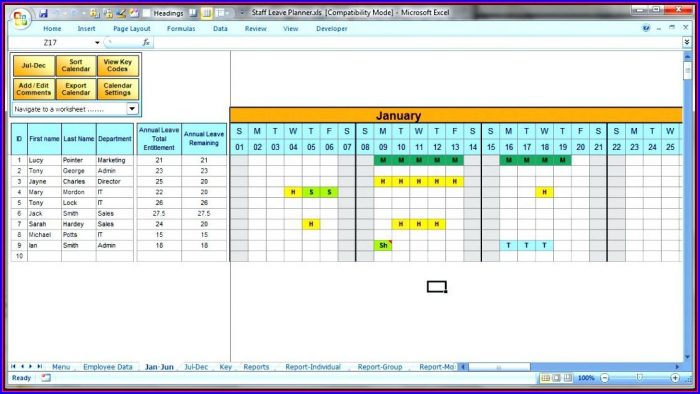Open the Review ribbon tab
Image resolution: width=700 pixels, height=394 pixels.
255,29
